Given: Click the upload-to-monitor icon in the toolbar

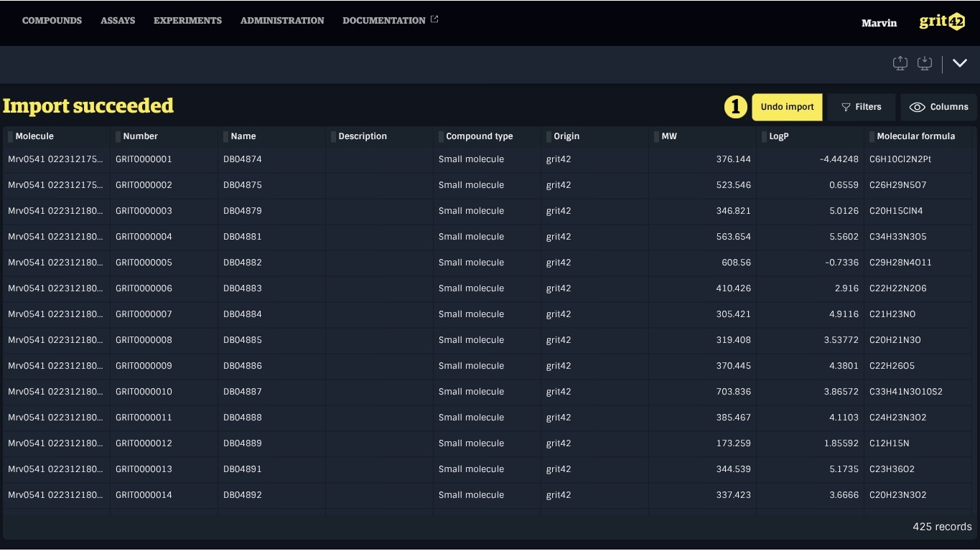Looking at the screenshot, I should coord(900,63).
